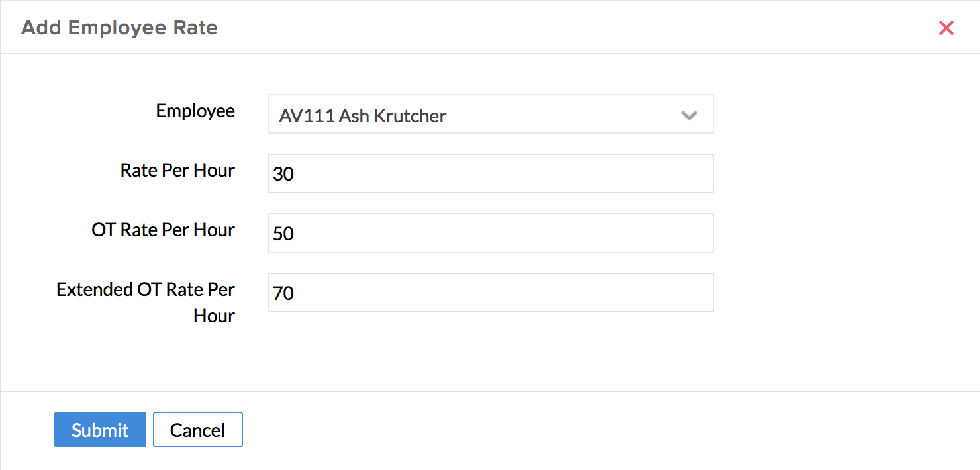Select the Extended OT Rate Per Hour field
980x470 pixels.
pos(490,293)
